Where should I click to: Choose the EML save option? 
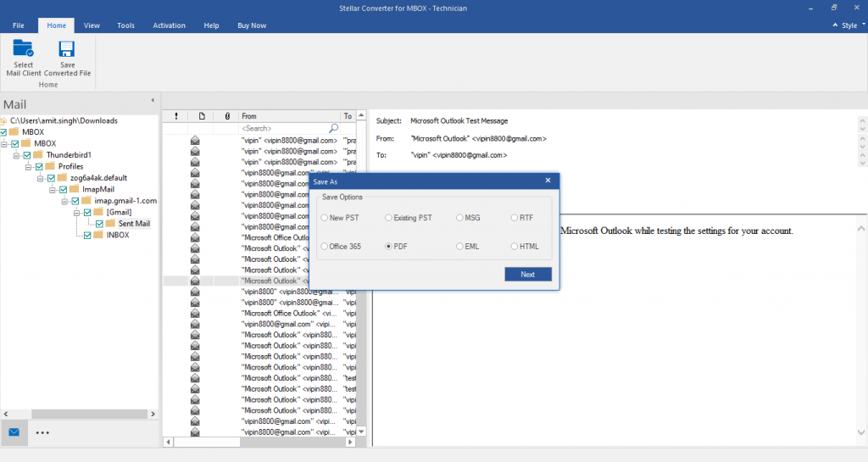coord(468,246)
